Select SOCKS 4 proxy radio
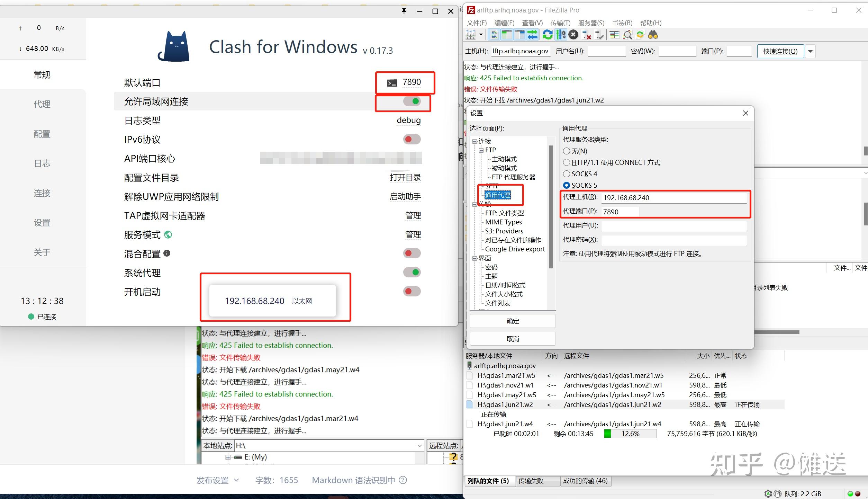This screenshot has width=868, height=499. (567, 174)
